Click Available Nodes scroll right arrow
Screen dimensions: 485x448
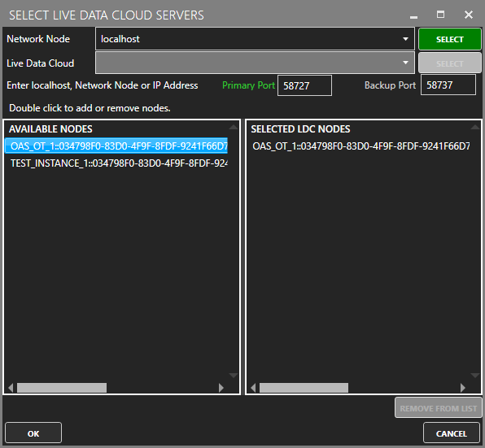click(221, 388)
